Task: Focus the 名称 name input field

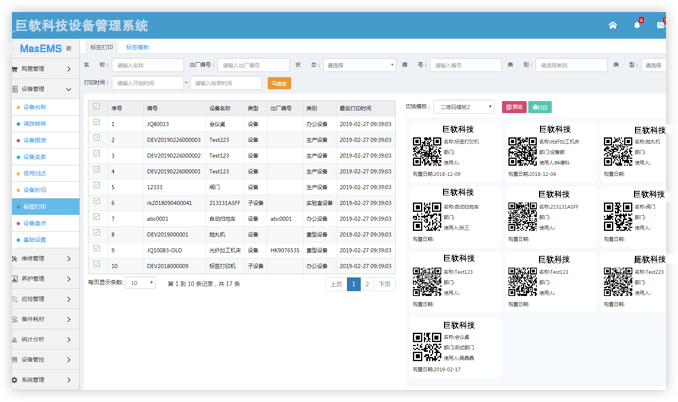Action: 148,65
